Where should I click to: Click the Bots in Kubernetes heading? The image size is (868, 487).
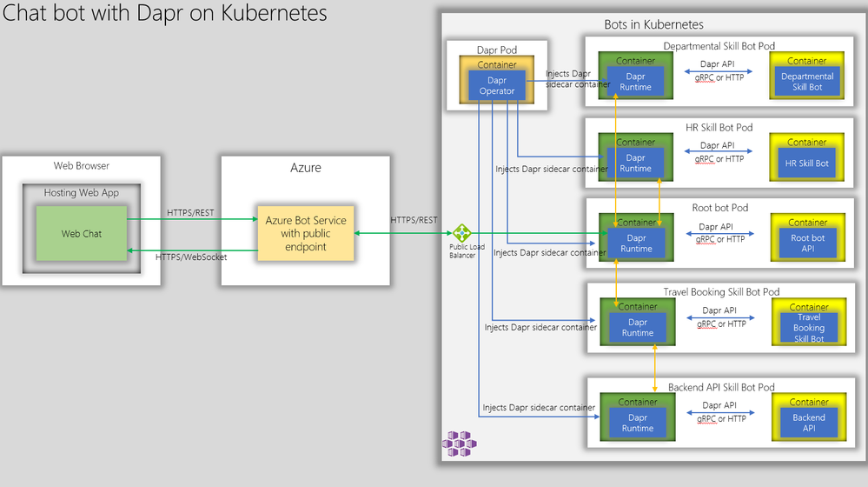[x=653, y=24]
